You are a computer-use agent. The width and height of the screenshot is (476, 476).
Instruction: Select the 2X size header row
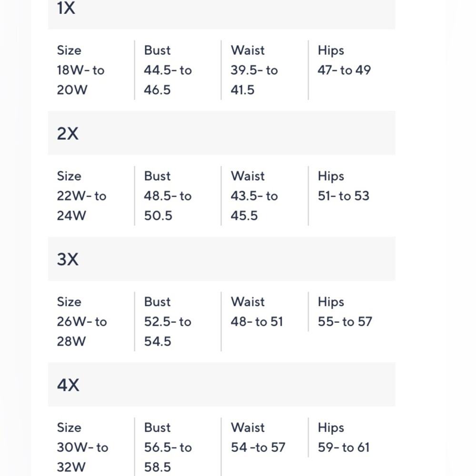222,133
